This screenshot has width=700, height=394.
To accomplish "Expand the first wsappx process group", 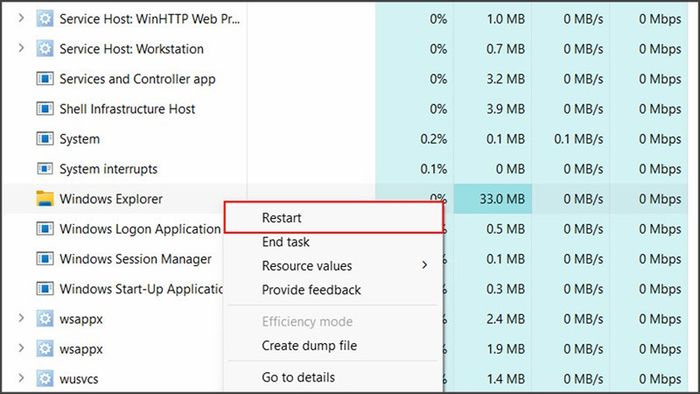I will click(21, 319).
